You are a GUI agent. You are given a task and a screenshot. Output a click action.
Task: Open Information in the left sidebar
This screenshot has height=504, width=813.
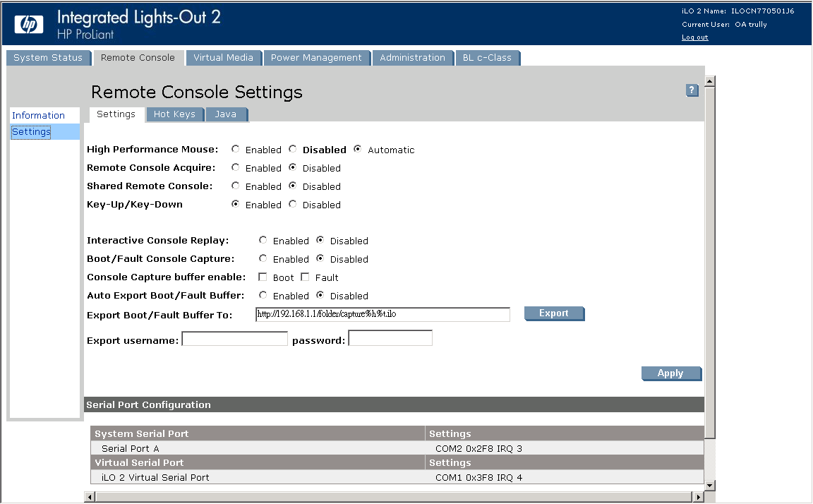[38, 116]
